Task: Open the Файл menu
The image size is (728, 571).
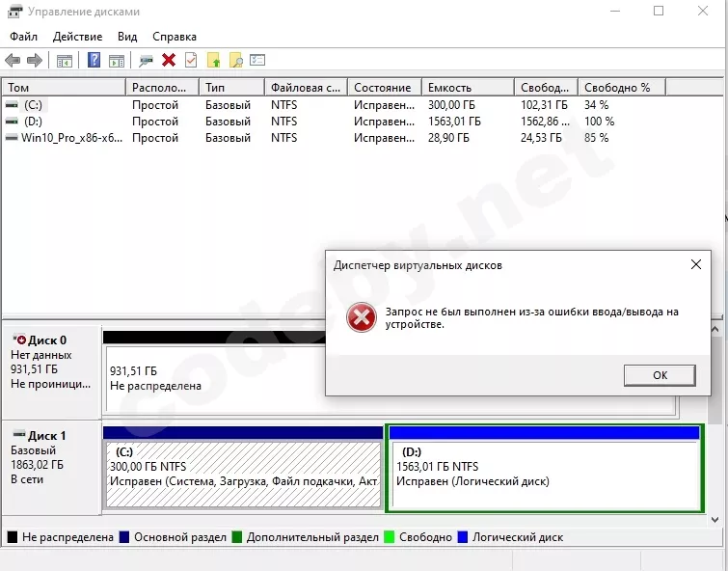Action: [x=24, y=37]
